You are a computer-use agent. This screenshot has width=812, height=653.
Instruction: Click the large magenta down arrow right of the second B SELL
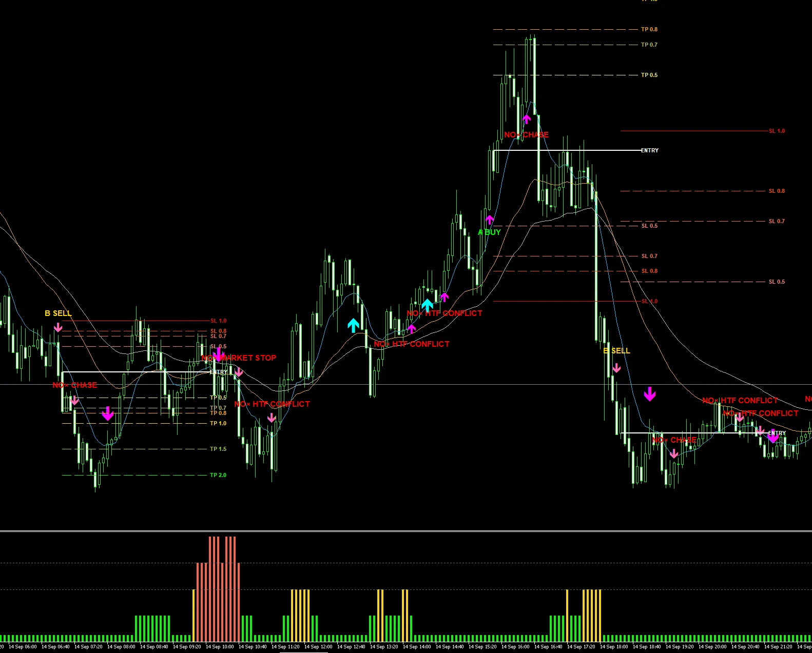650,394
